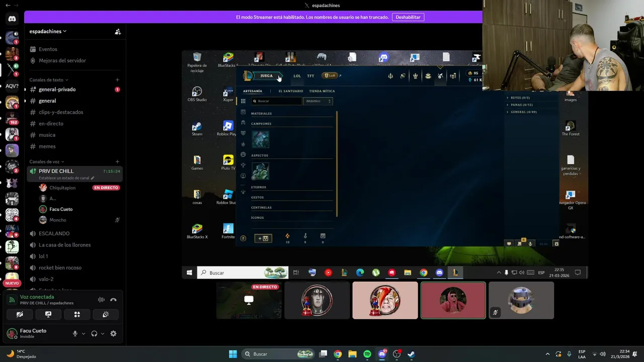Screen dimensions: 644x362
Task: Open Chrome from the Windows taskbar
Action: point(338,354)
